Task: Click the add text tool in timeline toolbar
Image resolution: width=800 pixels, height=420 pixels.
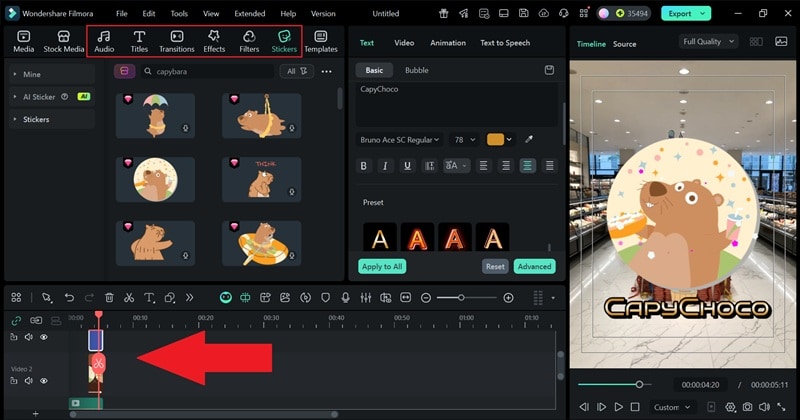Action: coord(149,298)
